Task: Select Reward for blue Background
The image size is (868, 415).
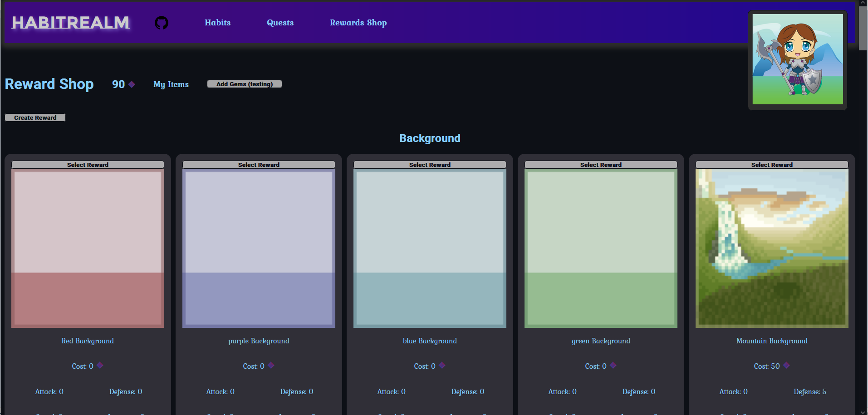Action: click(430, 165)
